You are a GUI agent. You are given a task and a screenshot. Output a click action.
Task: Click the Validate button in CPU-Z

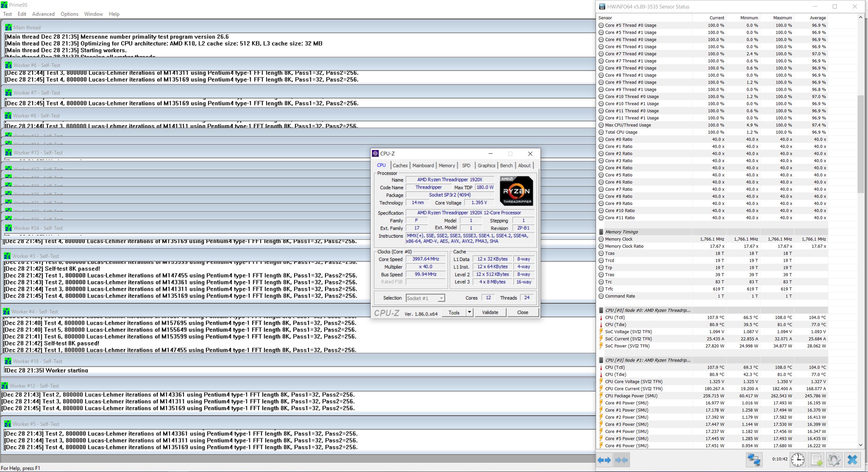(x=490, y=313)
